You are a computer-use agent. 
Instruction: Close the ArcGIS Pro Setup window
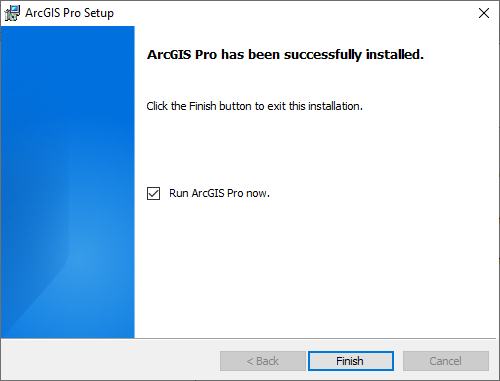coord(484,13)
